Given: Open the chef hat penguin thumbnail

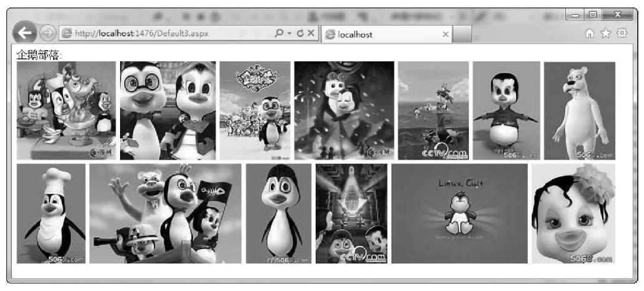Looking at the screenshot, I should (51, 213).
